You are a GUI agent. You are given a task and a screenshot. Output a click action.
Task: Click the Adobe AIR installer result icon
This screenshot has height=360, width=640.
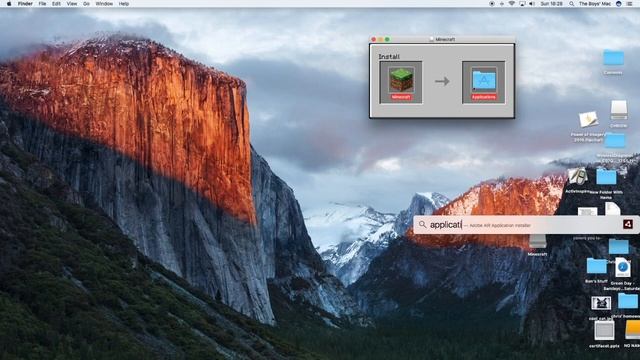pos(628,224)
